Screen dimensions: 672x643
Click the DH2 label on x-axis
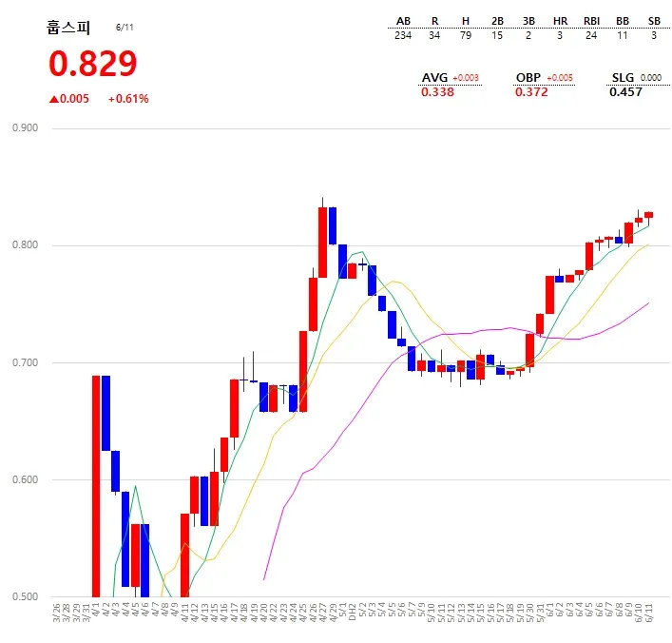[353, 613]
